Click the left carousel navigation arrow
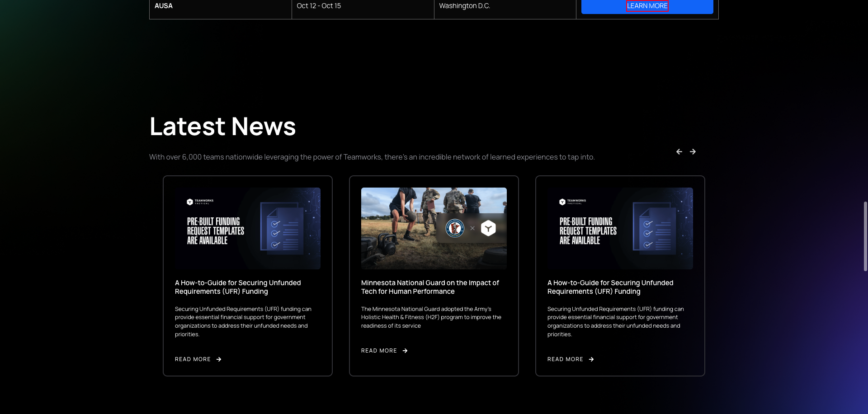Screen dimensions: 868x414 click(x=679, y=151)
